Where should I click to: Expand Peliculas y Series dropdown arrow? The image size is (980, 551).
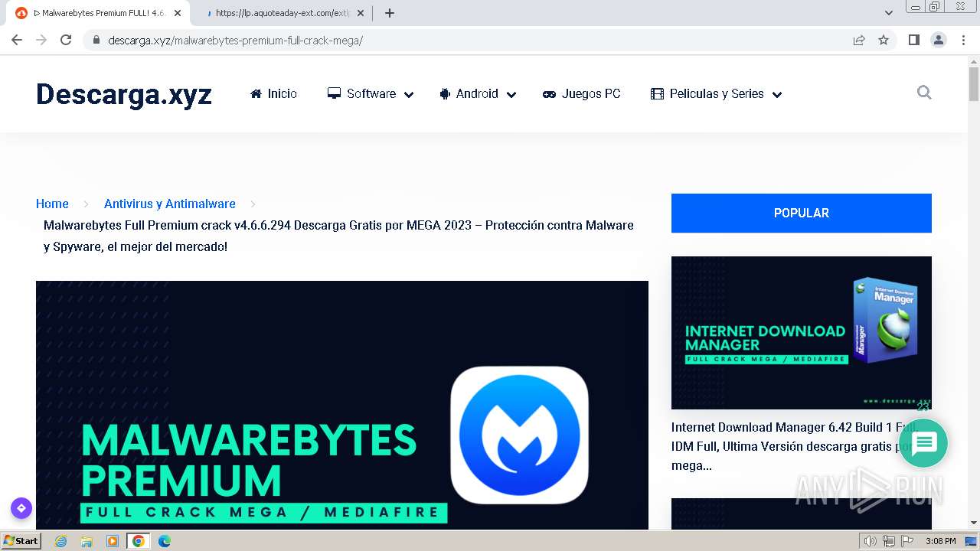(x=777, y=94)
